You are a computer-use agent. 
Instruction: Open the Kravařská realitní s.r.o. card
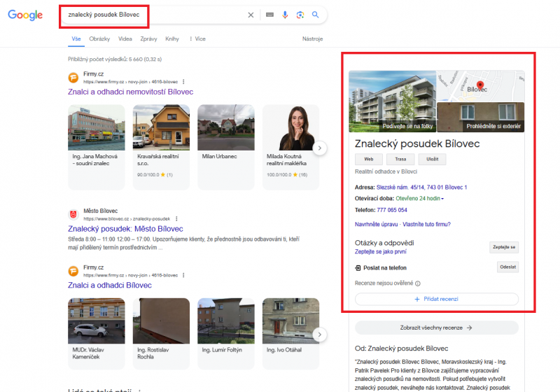coord(161,147)
